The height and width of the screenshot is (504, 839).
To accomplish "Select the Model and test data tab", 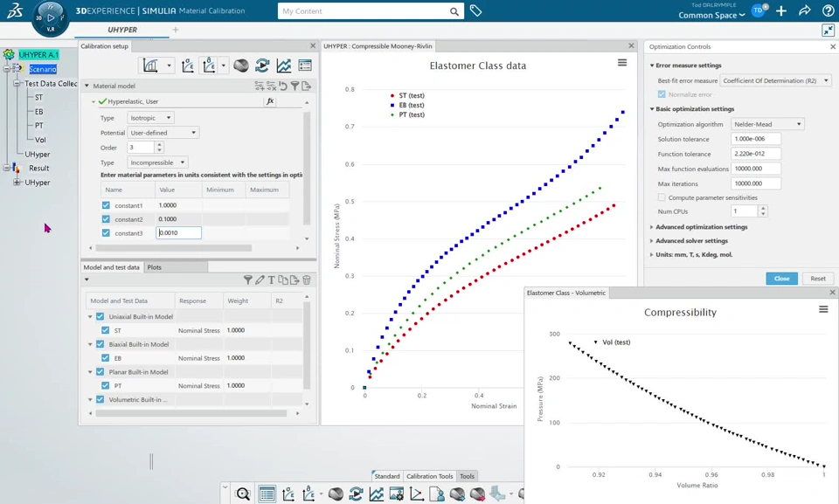I will pos(111,267).
